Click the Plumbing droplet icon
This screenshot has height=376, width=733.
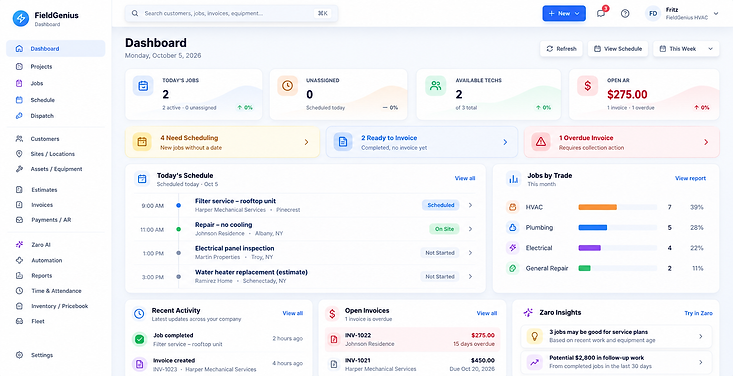[512, 228]
